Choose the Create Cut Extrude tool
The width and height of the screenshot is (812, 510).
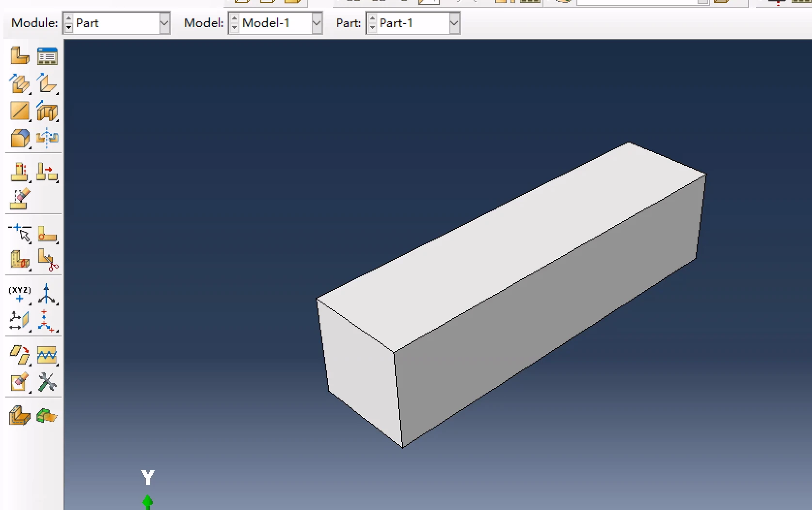[47, 111]
